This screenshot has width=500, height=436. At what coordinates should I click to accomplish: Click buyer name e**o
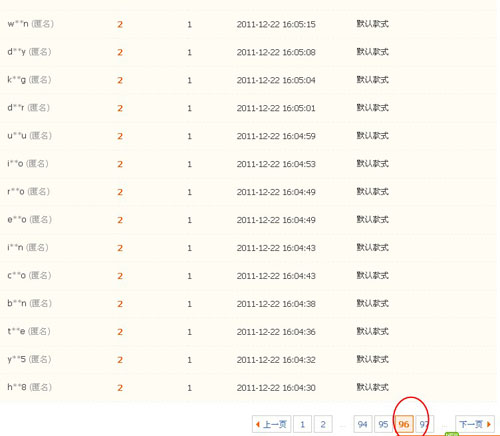(x=17, y=220)
